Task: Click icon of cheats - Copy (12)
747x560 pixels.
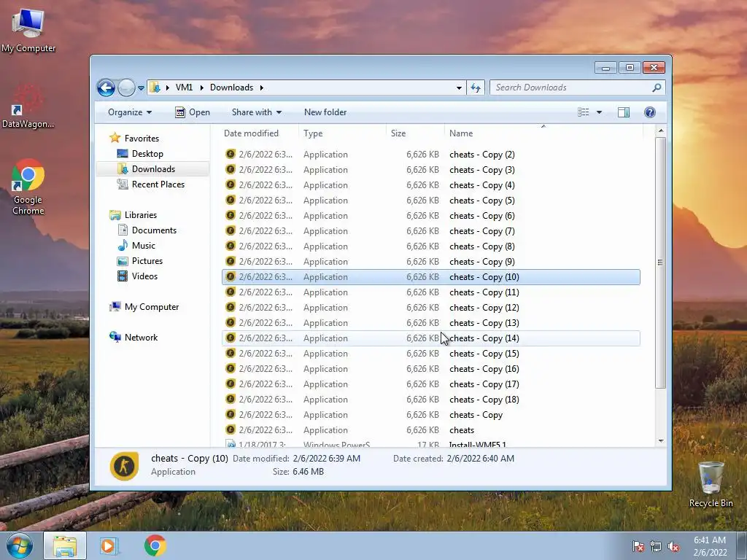Action: coord(231,307)
